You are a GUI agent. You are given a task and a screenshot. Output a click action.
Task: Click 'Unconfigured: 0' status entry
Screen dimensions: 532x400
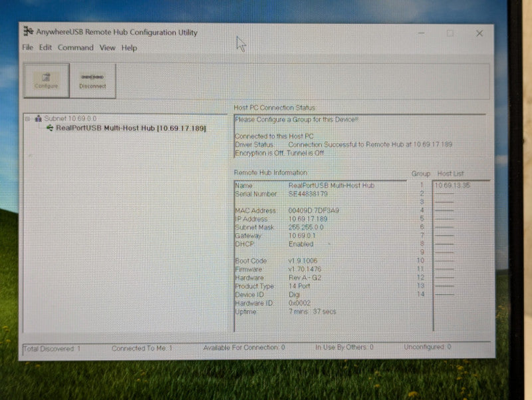(428, 347)
